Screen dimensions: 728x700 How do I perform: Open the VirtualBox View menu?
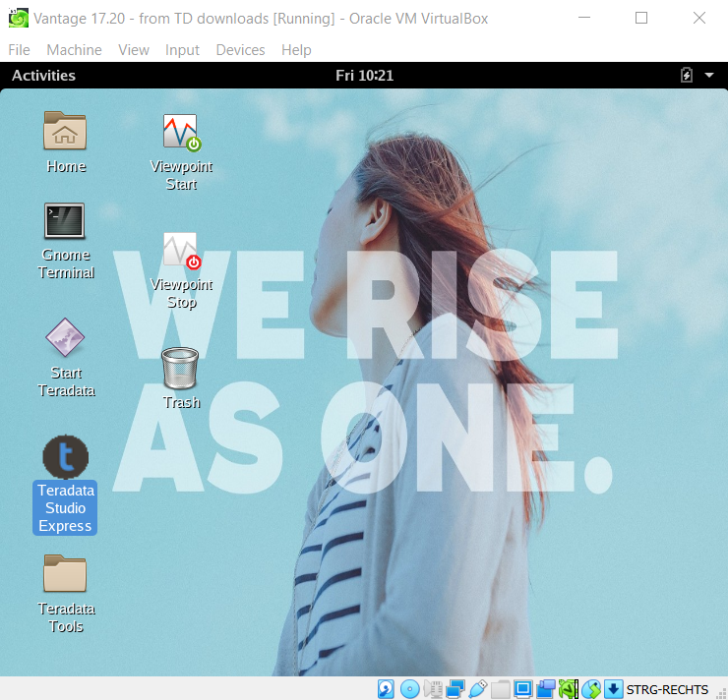[x=134, y=50]
